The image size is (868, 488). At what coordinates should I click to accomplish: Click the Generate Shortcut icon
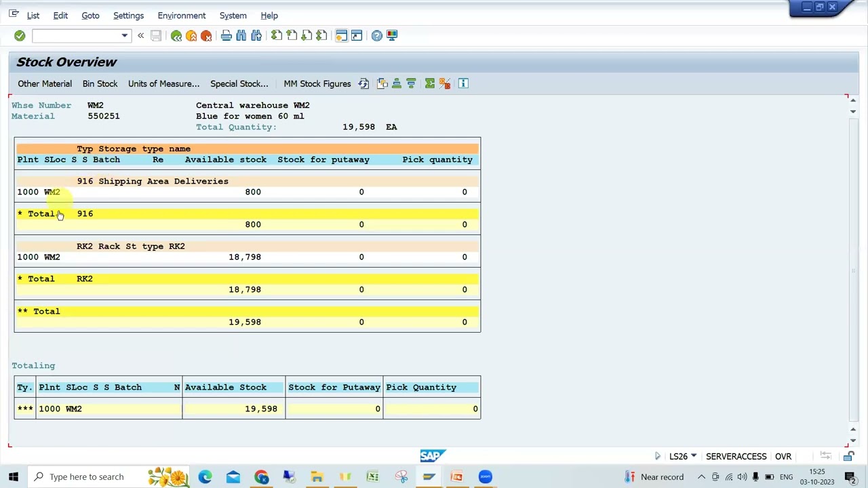(357, 35)
